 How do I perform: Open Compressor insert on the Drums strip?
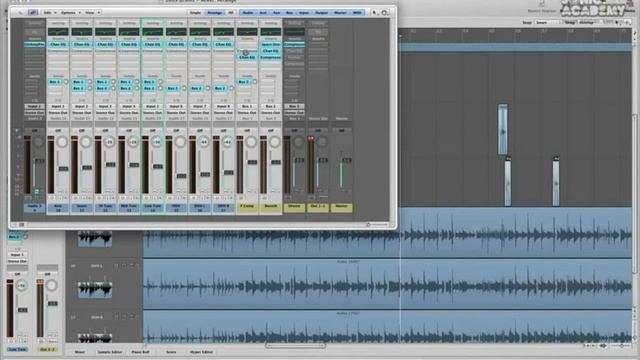(294, 44)
